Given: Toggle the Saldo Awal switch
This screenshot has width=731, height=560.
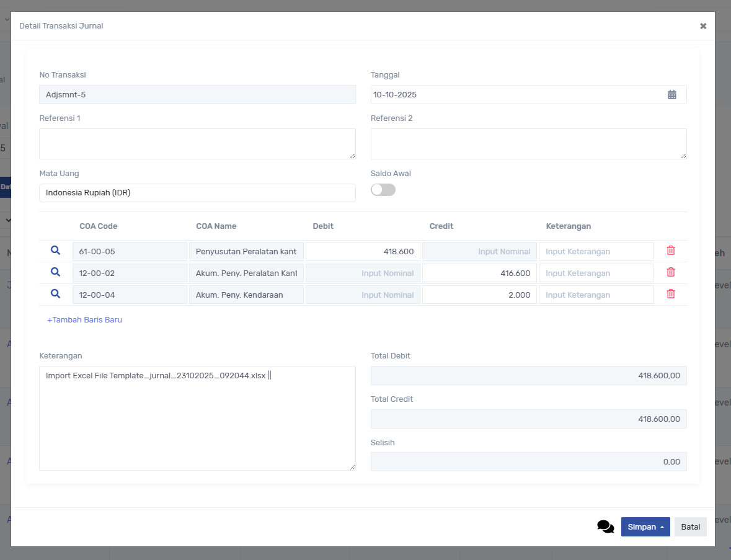Looking at the screenshot, I should coord(383,190).
